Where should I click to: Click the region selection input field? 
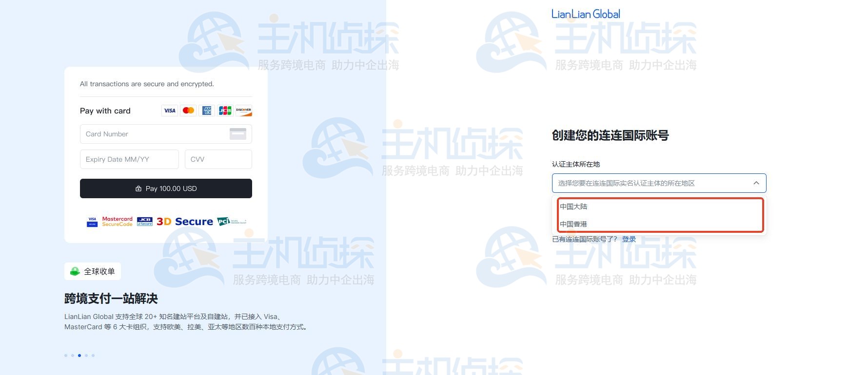click(659, 183)
